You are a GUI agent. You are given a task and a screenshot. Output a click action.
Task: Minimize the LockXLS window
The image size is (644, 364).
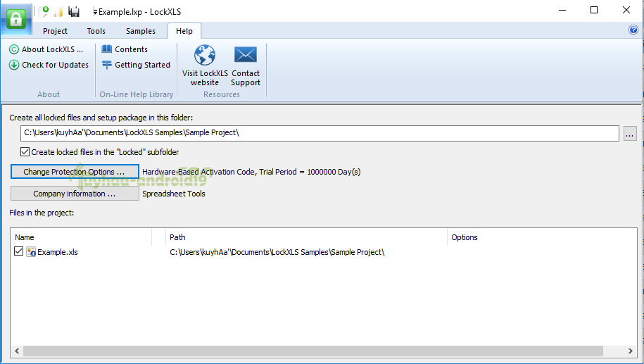[x=562, y=11]
